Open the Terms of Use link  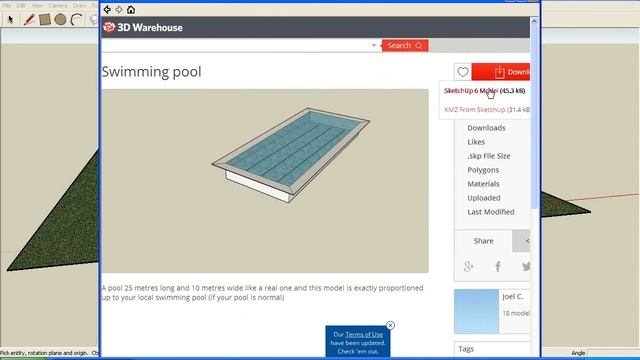coord(364,334)
